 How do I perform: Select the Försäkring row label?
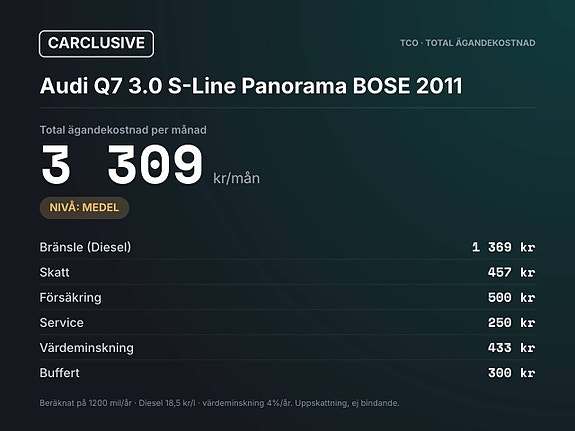[70, 297]
